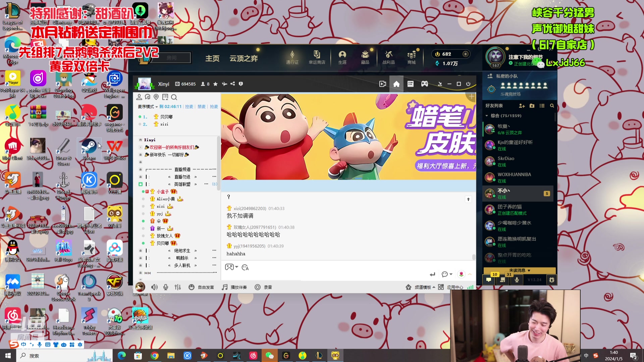The image size is (644, 362).
Task: Open the 生涯 profile icon in League
Action: (x=342, y=57)
